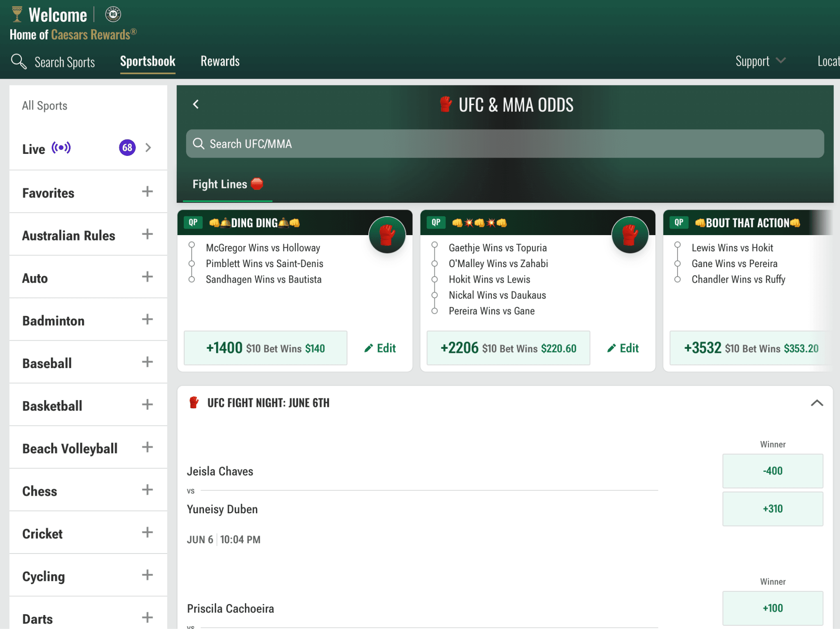Viewport: 840px width, 629px height.
Task: Expand the Auto sports category
Action: pos(147,277)
